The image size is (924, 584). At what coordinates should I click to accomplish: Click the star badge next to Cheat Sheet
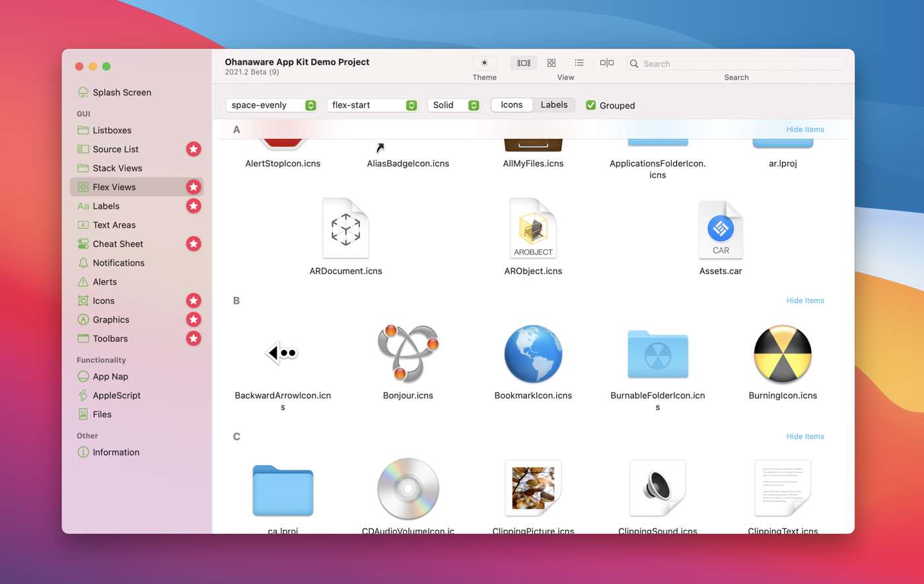[x=194, y=244]
